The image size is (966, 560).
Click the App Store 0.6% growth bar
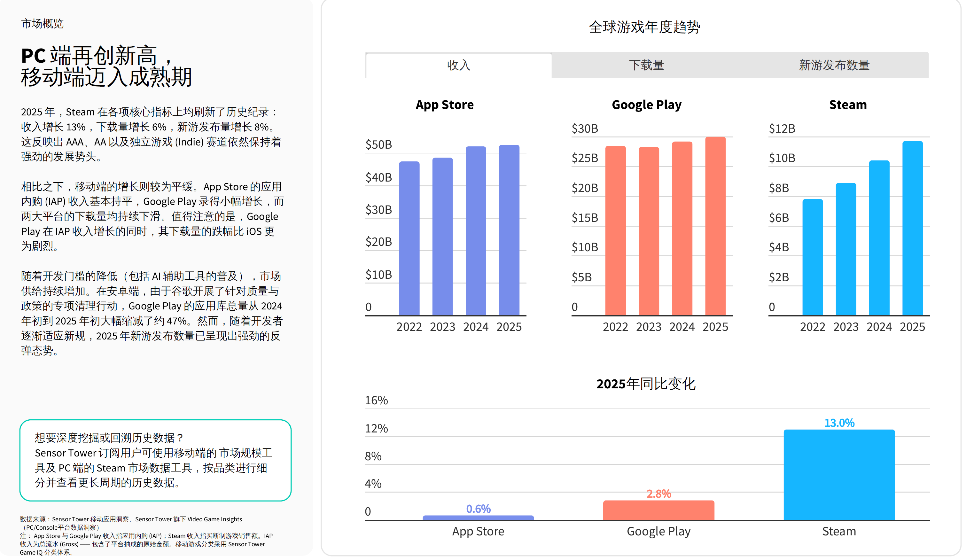(478, 518)
